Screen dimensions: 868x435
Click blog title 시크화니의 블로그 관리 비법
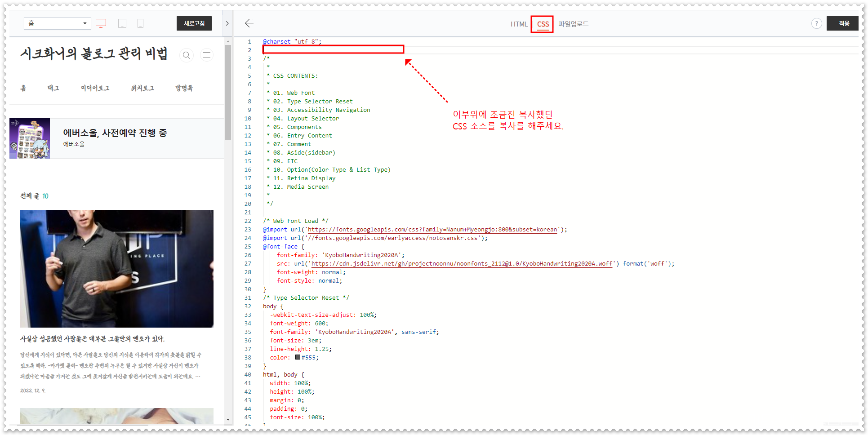94,53
